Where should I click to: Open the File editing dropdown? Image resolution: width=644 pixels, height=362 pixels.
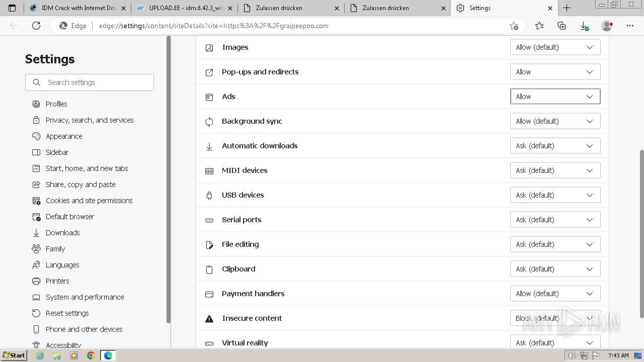(555, 244)
